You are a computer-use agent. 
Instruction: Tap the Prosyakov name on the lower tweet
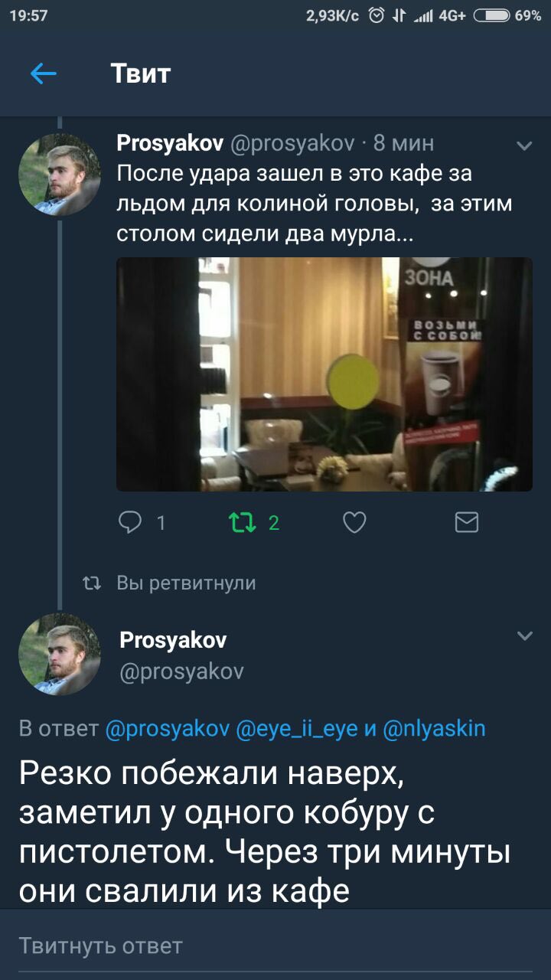[x=173, y=639]
